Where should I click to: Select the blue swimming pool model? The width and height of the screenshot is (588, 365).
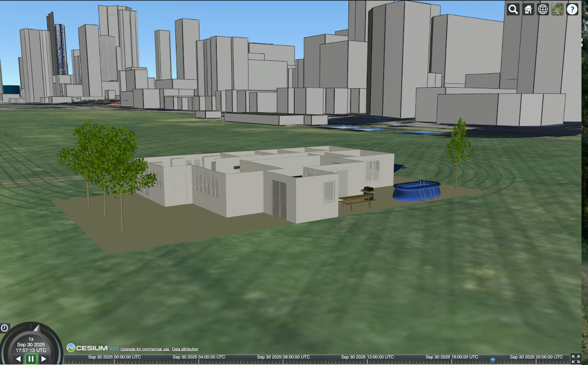point(416,190)
